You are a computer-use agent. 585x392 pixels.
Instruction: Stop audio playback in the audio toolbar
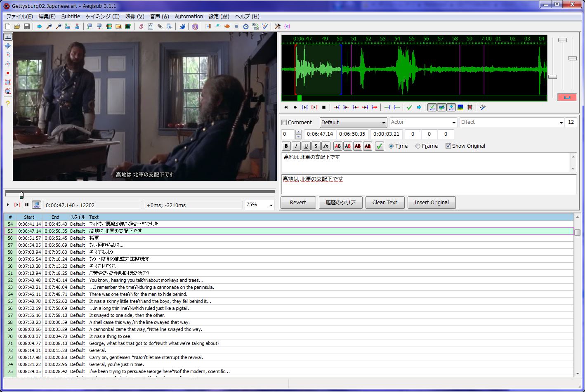(x=324, y=107)
